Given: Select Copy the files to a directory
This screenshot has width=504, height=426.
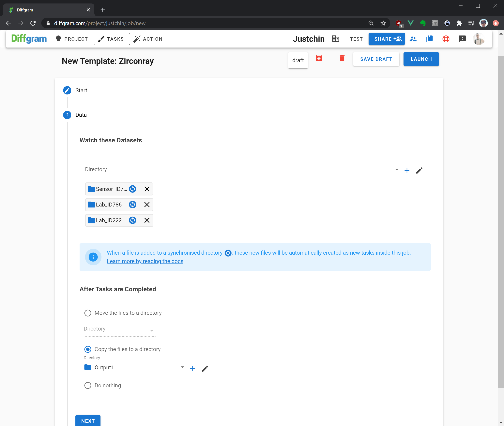Looking at the screenshot, I should 88,349.
